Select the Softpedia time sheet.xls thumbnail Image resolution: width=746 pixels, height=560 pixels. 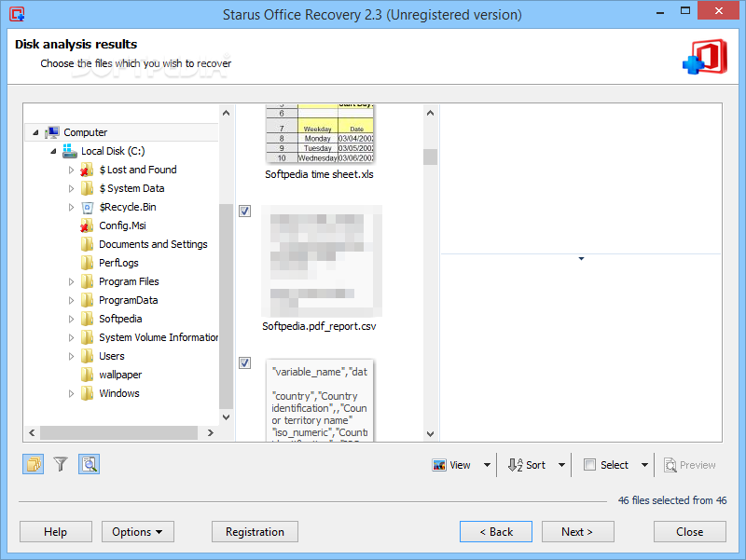(x=320, y=133)
